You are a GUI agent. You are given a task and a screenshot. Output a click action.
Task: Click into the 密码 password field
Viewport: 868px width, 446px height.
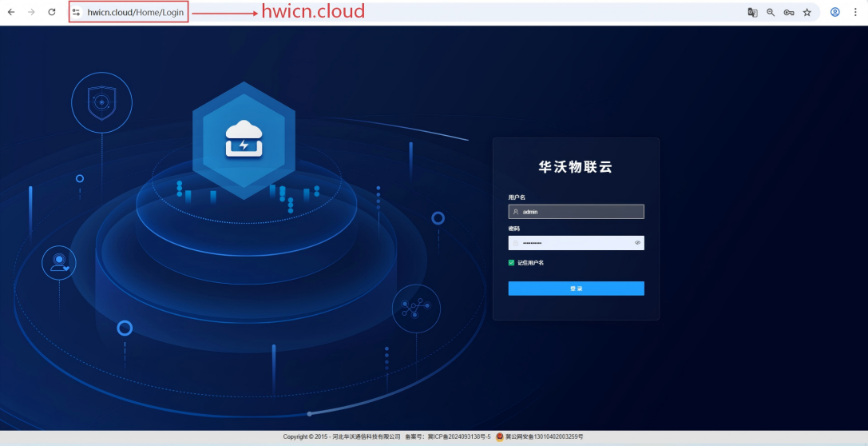pos(571,242)
